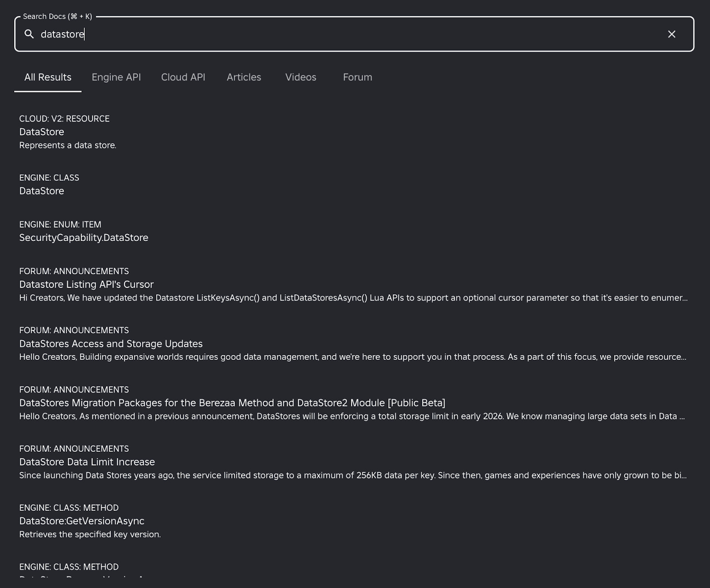Open SecurityCapability.DataStore enum item
The width and height of the screenshot is (710, 588).
point(84,237)
